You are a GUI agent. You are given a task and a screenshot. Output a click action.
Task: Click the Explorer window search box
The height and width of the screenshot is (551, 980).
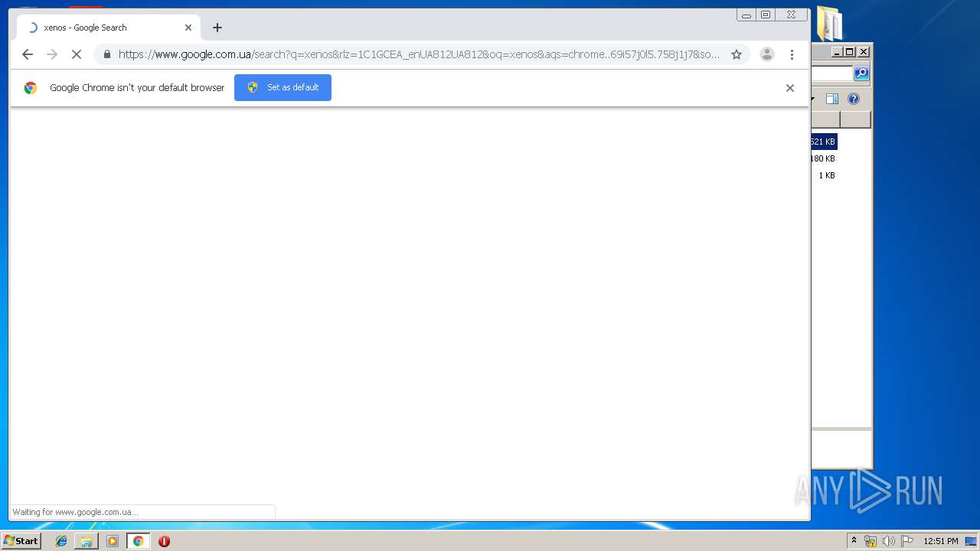point(832,73)
